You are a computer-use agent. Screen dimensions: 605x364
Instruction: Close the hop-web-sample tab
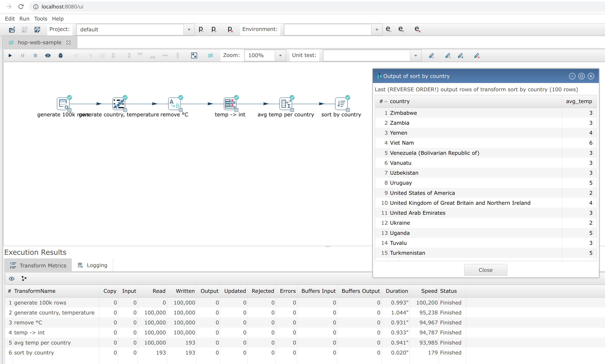pyautogui.click(x=68, y=42)
